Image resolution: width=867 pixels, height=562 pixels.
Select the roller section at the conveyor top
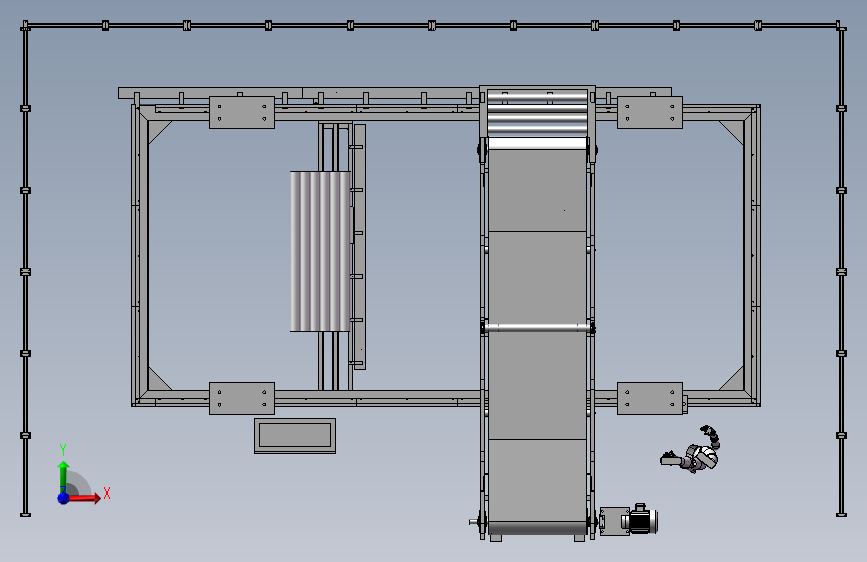[537, 113]
